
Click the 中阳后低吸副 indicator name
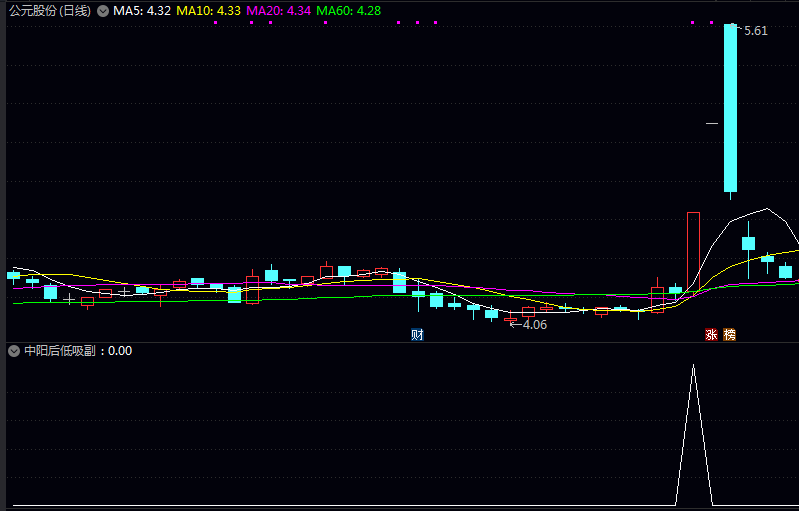point(59,351)
